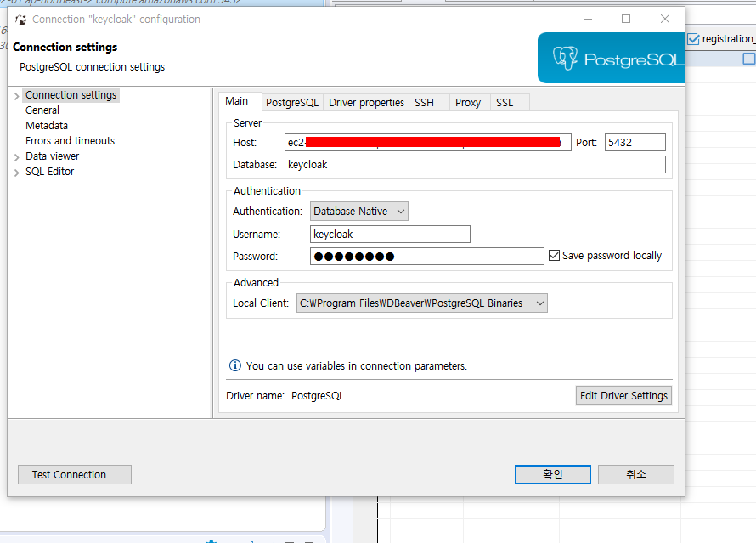
Task: Select Data viewer in the tree
Action: [x=53, y=156]
